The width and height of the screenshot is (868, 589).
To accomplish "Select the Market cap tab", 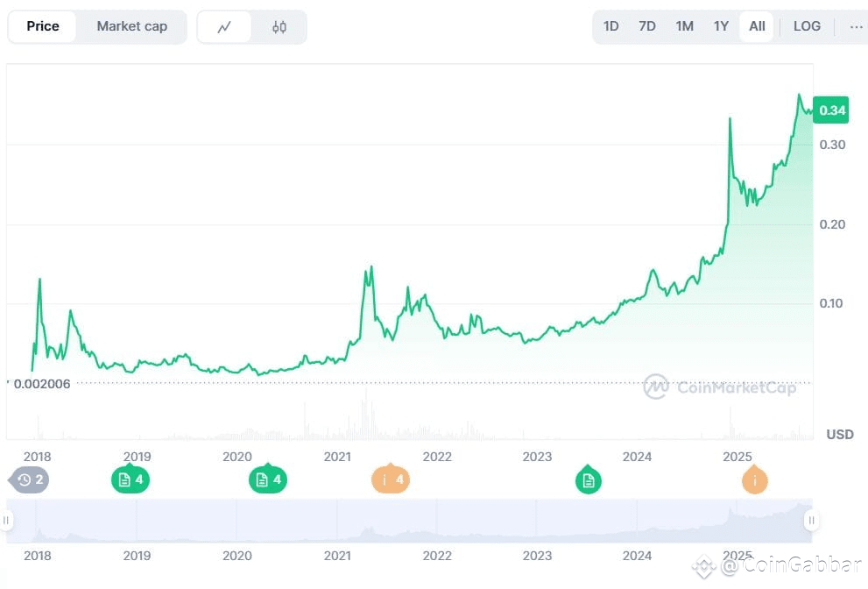I will 131,26.
